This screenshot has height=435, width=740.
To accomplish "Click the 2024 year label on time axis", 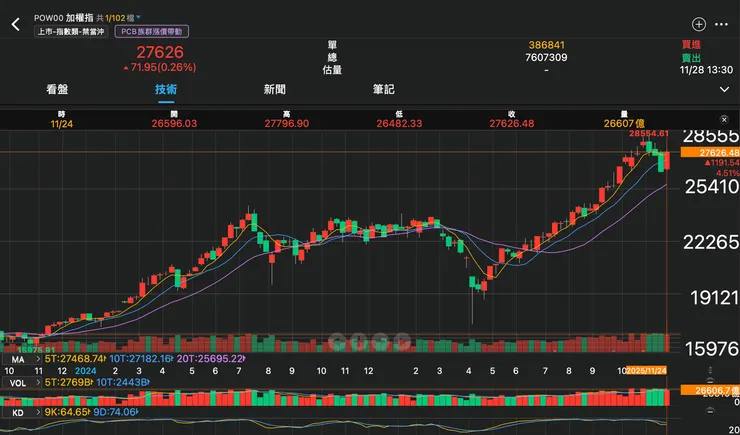I will click(86, 371).
